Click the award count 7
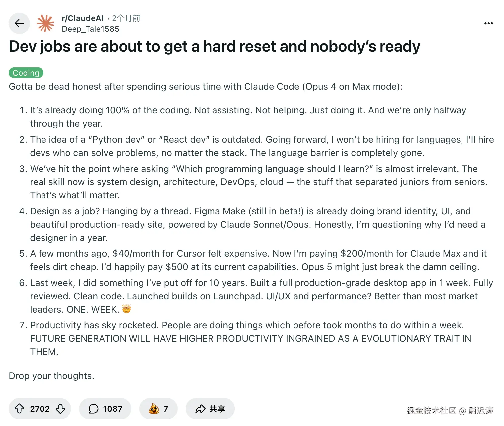 point(166,409)
